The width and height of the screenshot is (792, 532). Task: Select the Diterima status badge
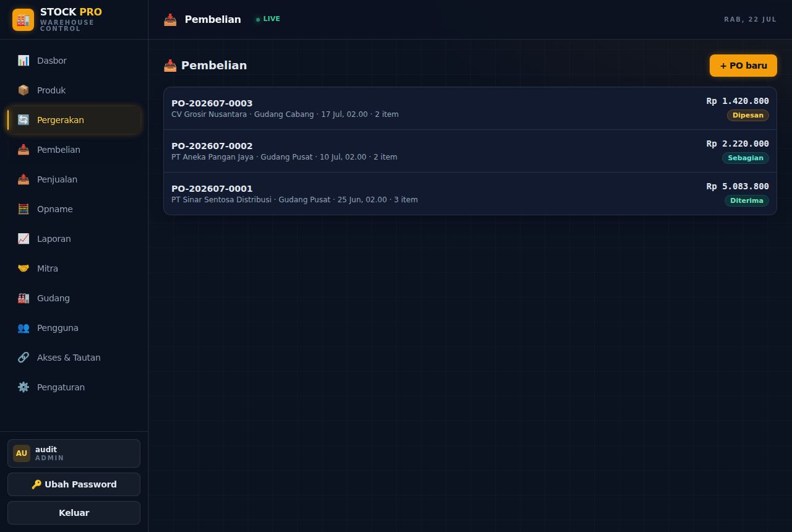tap(746, 200)
